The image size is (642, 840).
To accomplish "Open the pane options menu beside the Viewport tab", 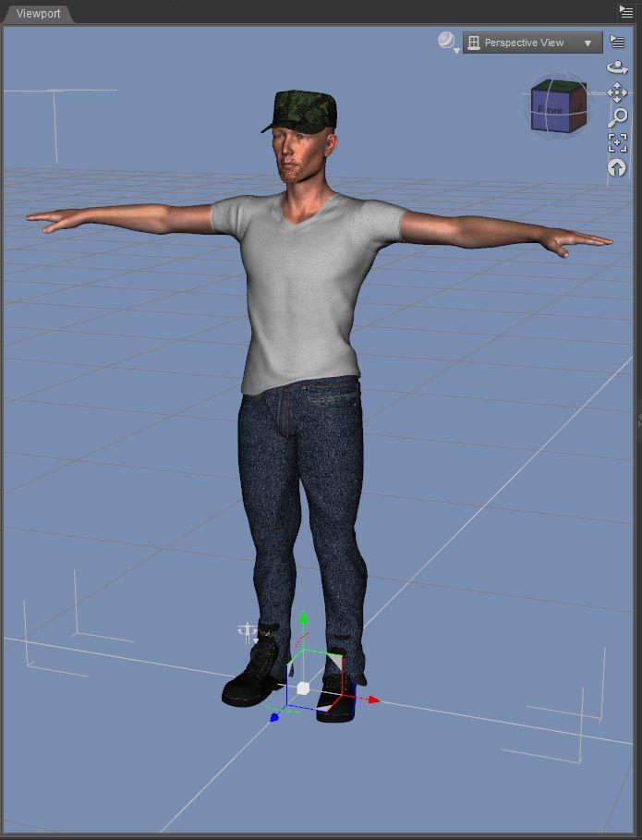I will [626, 11].
